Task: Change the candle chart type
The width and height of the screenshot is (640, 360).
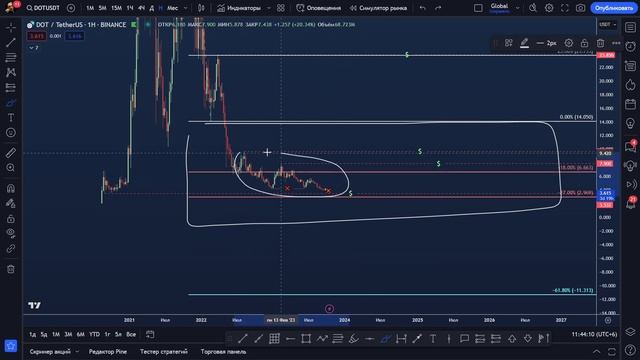Action: [x=201, y=8]
